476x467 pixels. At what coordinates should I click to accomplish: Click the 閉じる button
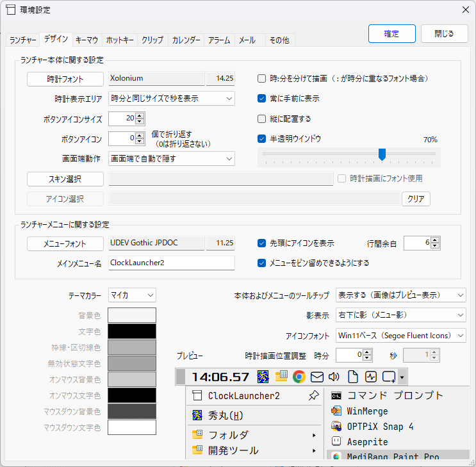pos(445,34)
